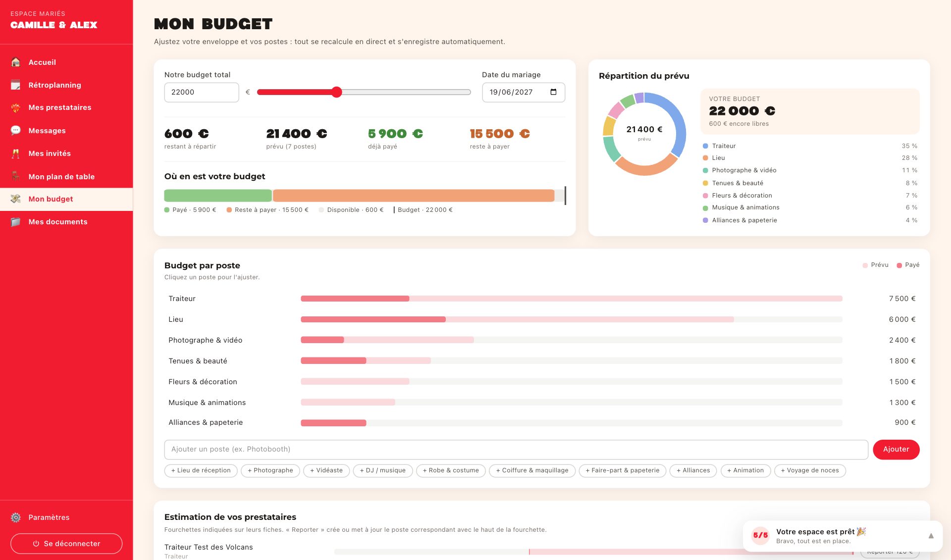
Task: Click the budget total input field
Action: 202,92
